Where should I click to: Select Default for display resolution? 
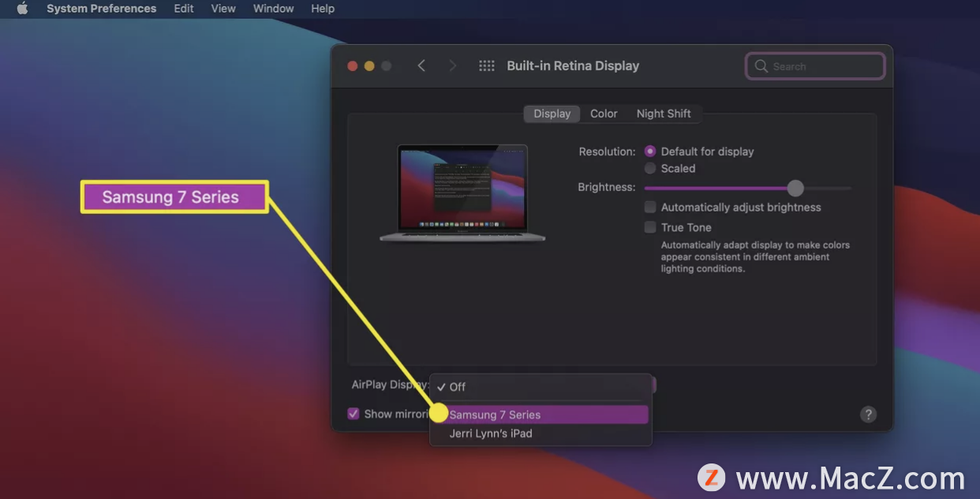click(x=650, y=152)
